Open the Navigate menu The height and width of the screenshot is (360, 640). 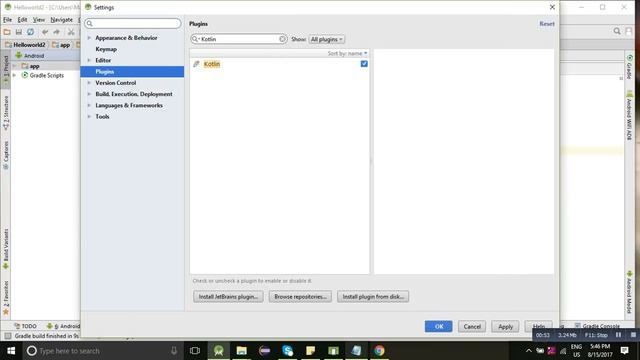point(61,20)
